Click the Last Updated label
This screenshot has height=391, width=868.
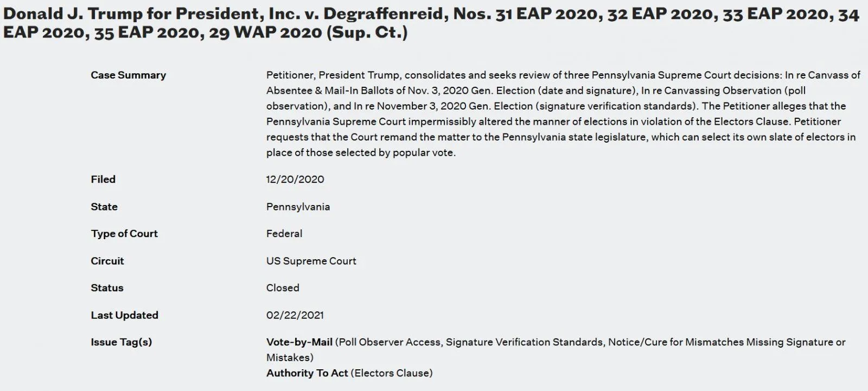point(124,315)
